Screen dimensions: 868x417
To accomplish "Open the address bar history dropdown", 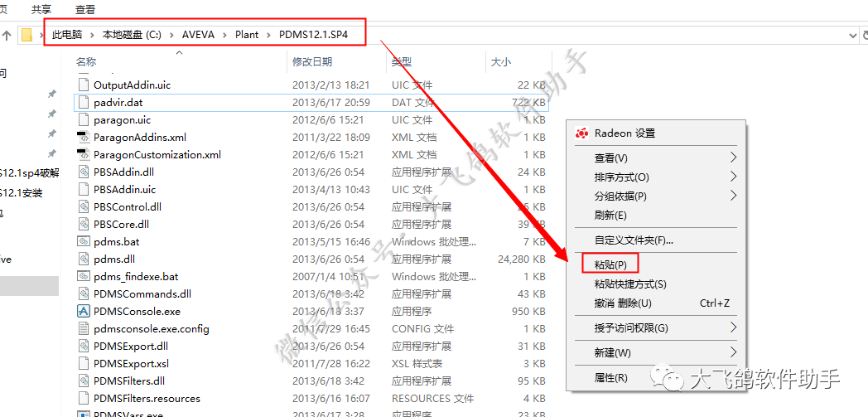I will coord(853,36).
